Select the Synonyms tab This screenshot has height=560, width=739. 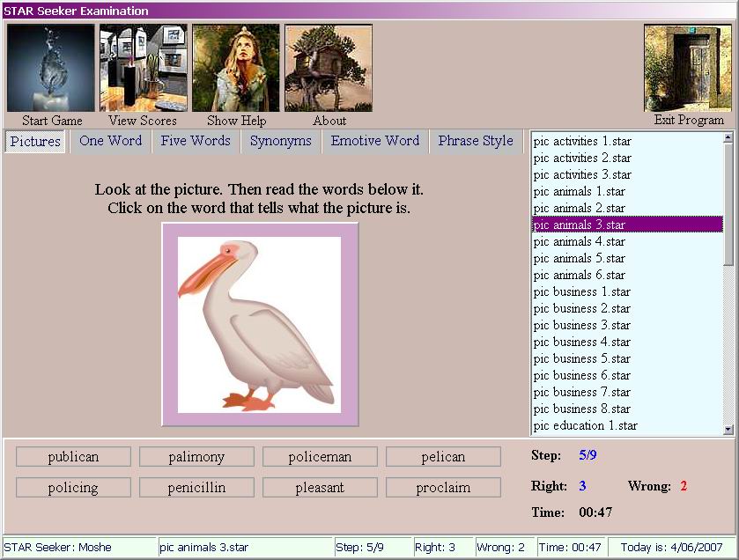[280, 141]
